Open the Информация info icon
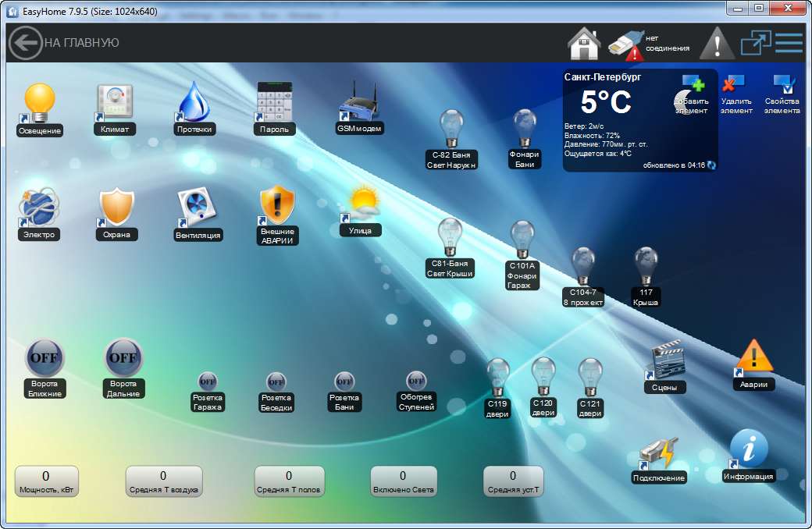The height and width of the screenshot is (529, 812). pyautogui.click(x=748, y=450)
